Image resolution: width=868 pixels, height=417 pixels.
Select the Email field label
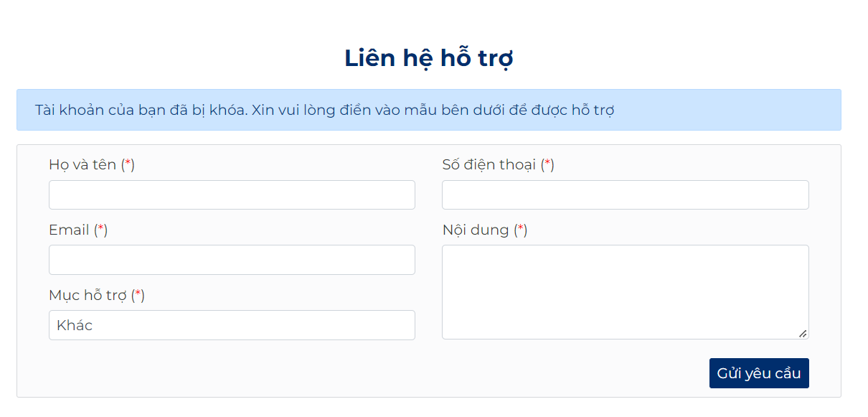click(69, 230)
